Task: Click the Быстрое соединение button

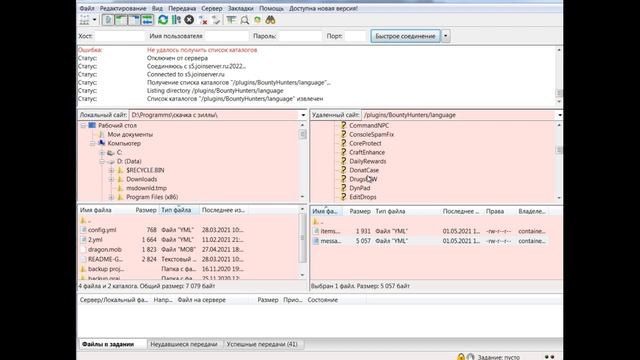Action: (405, 36)
